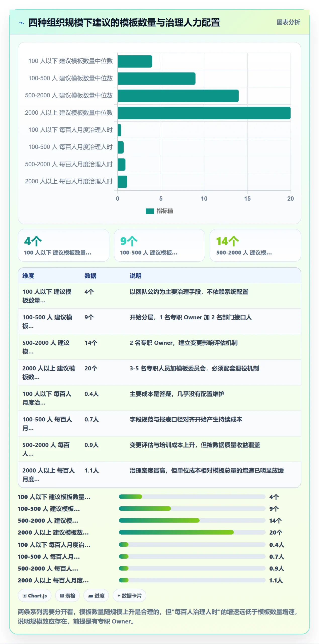Click the progress bar showing 1.1人
Viewport: 319px width, 644px height.
click(192, 580)
